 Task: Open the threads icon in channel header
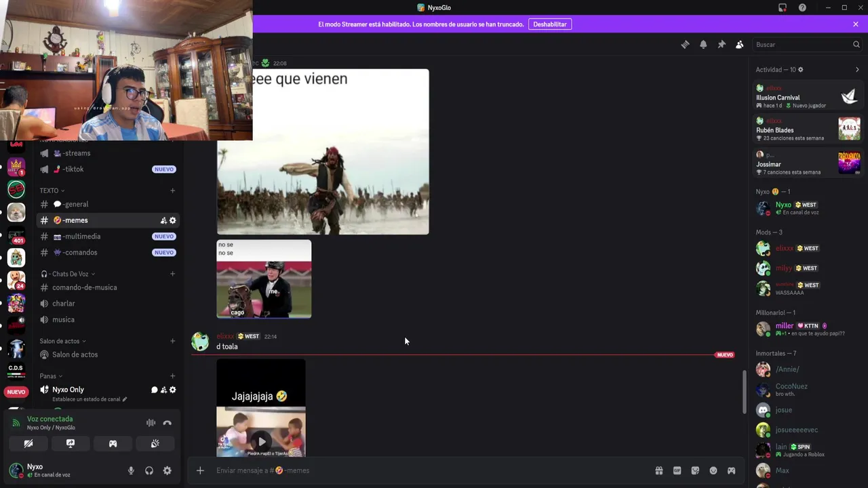tap(685, 45)
